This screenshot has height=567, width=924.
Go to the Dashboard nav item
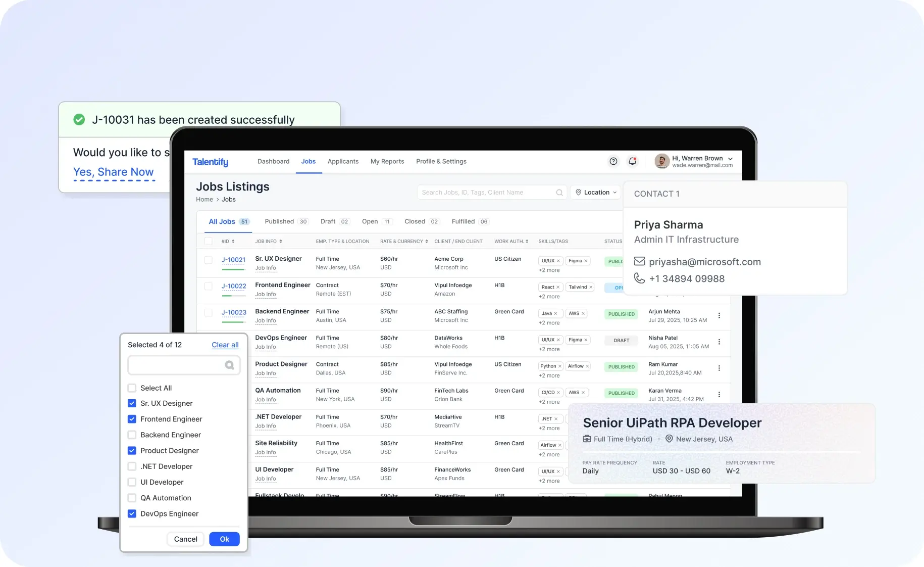click(274, 162)
